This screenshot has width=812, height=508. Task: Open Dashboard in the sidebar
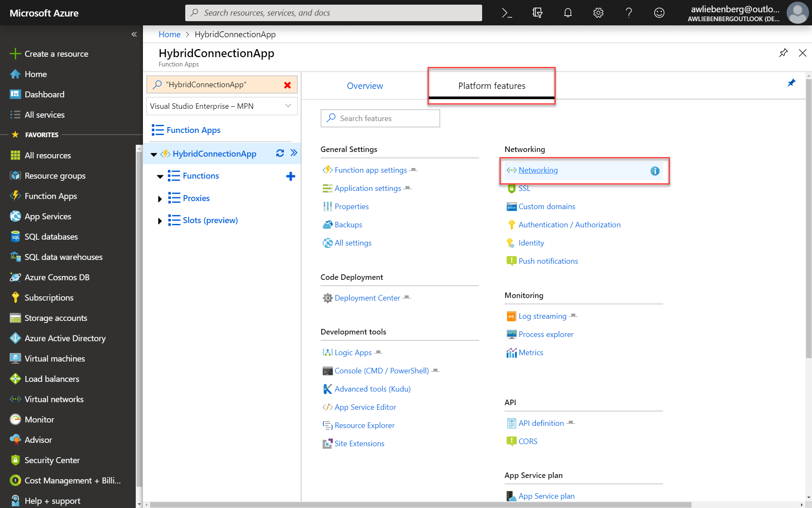click(44, 94)
